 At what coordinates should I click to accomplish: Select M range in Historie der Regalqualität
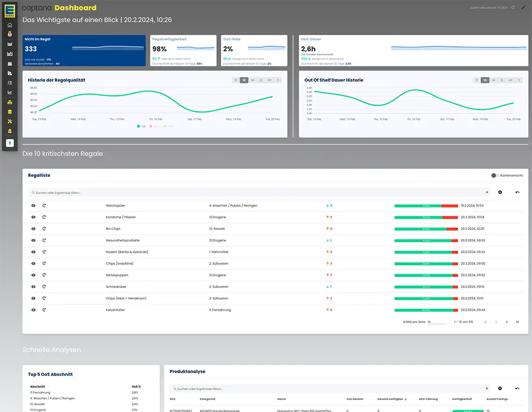point(253,80)
